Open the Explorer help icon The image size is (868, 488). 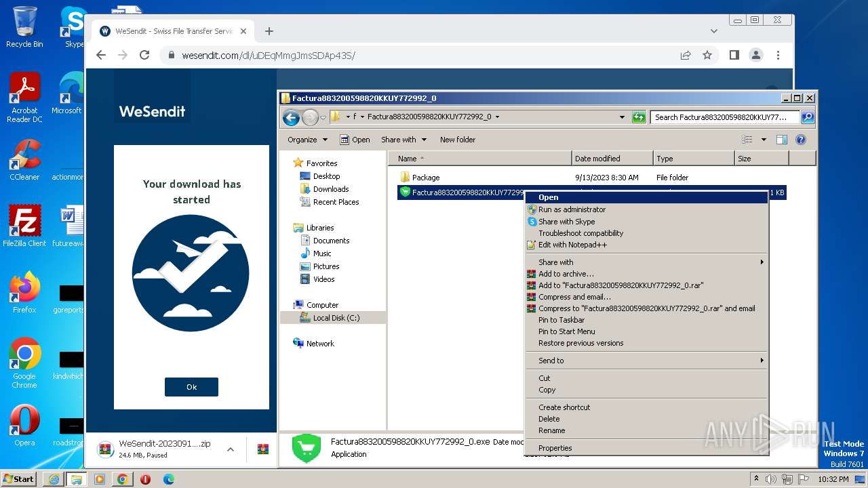[800, 140]
